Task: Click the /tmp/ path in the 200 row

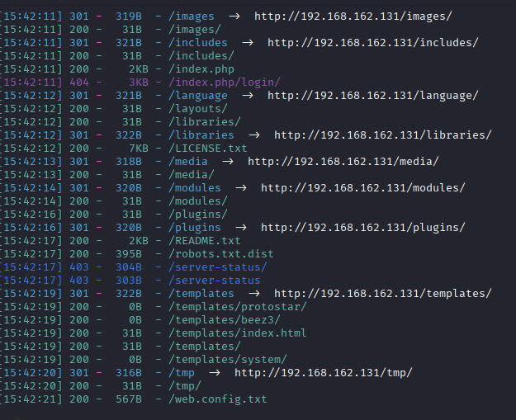Action: coord(185,386)
